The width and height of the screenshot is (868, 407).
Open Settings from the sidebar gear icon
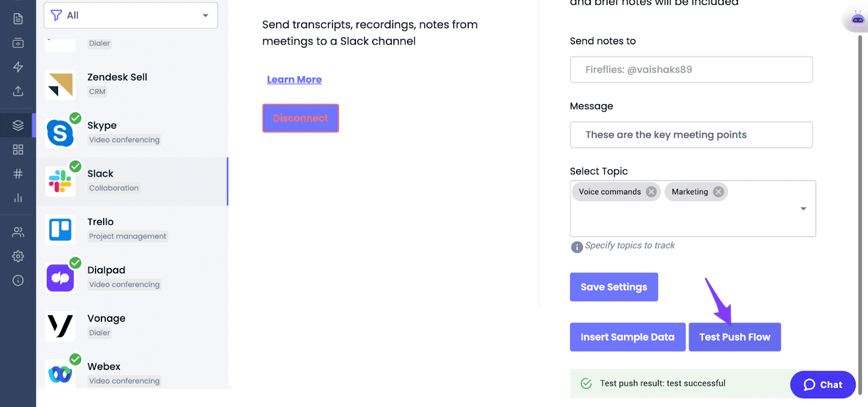[x=18, y=256]
